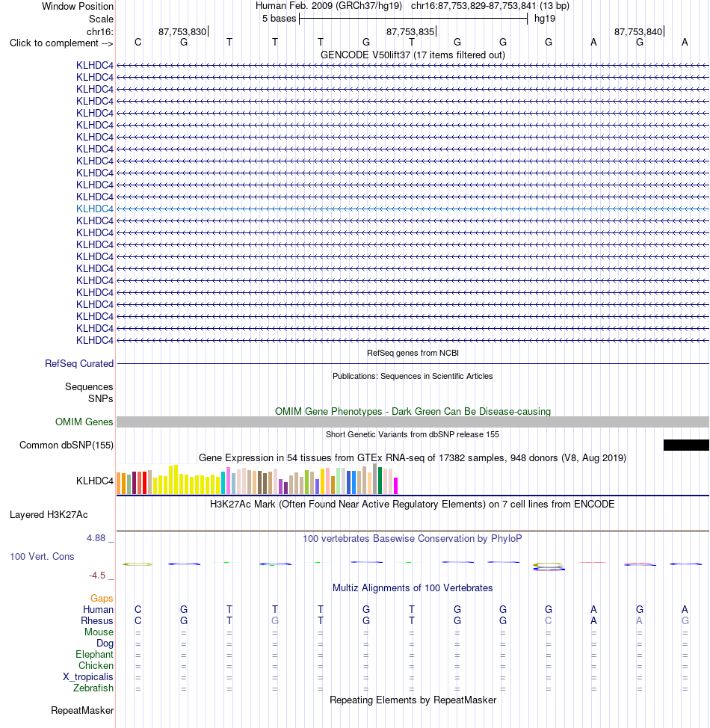Click 'Repeating Elements by RepeatMasker' title

pos(413,700)
